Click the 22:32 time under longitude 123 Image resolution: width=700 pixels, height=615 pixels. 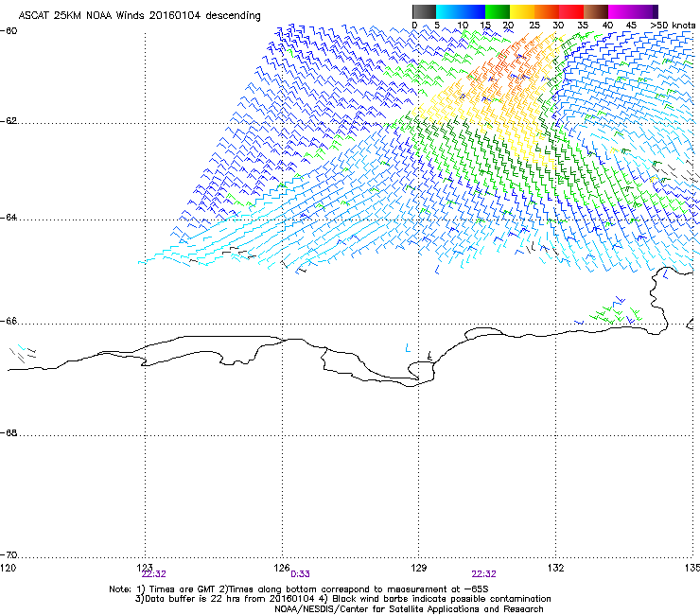click(x=153, y=574)
